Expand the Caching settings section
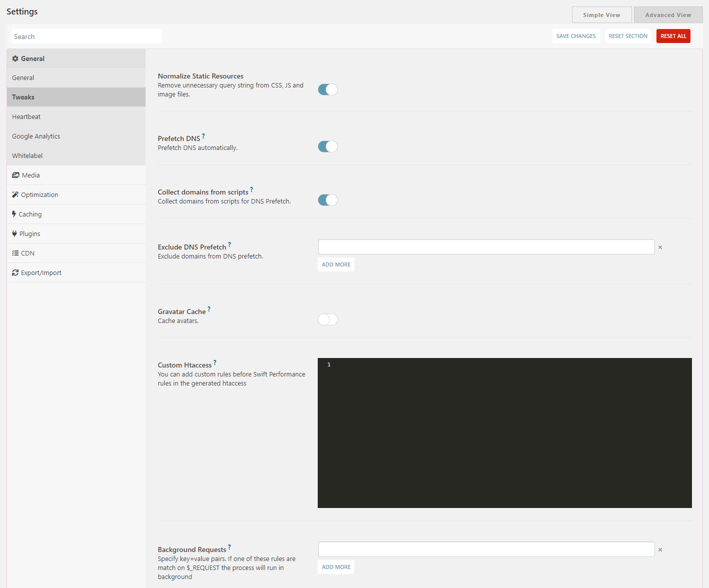This screenshot has height=588, width=709. click(76, 214)
